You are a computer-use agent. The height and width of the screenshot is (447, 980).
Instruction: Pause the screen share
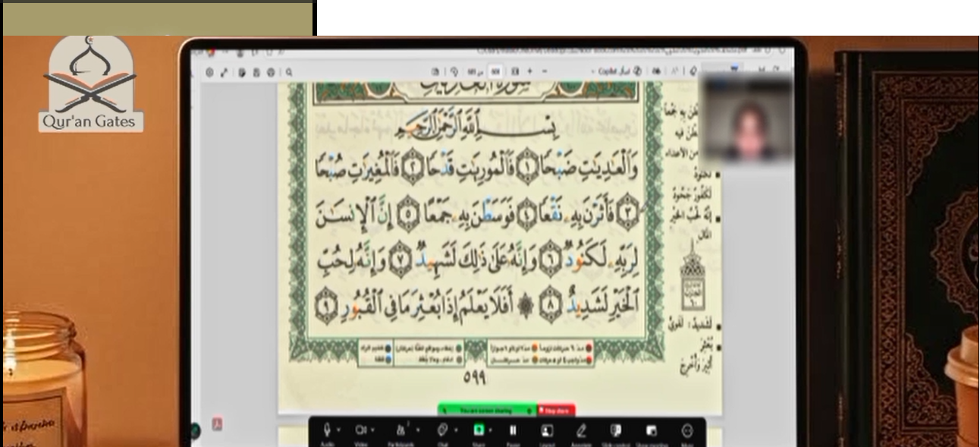513,430
